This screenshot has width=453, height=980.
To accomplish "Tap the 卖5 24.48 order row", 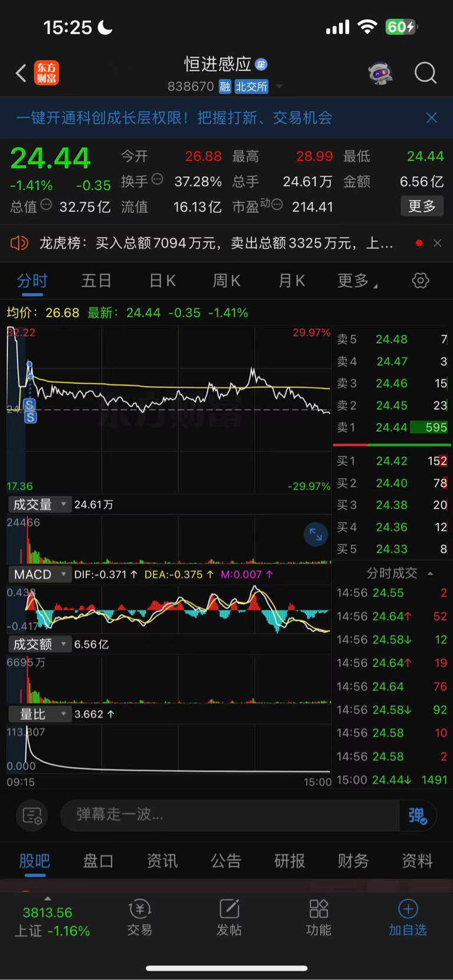I will click(x=392, y=339).
